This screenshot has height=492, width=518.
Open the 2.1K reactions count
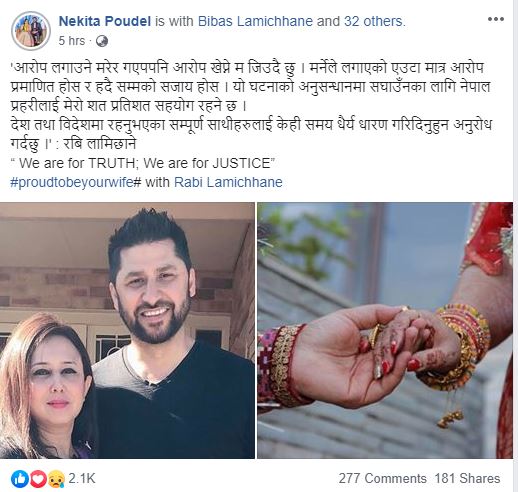(x=82, y=478)
